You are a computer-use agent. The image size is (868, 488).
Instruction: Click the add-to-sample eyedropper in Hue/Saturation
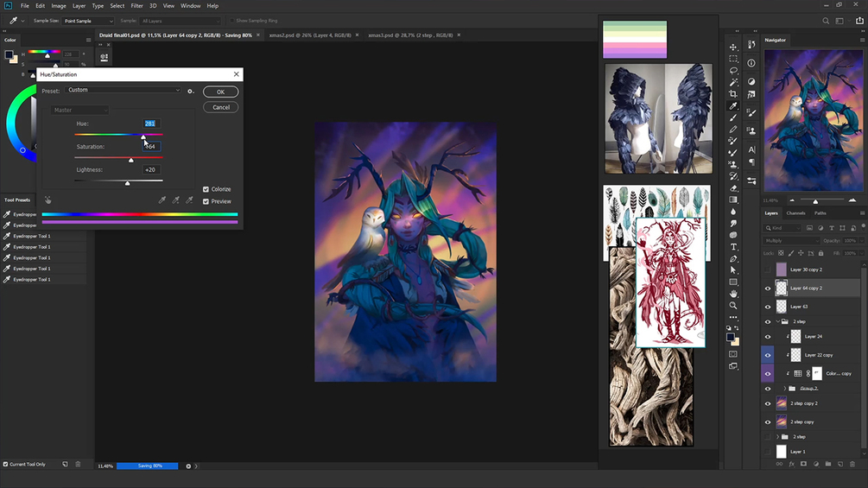pos(175,200)
